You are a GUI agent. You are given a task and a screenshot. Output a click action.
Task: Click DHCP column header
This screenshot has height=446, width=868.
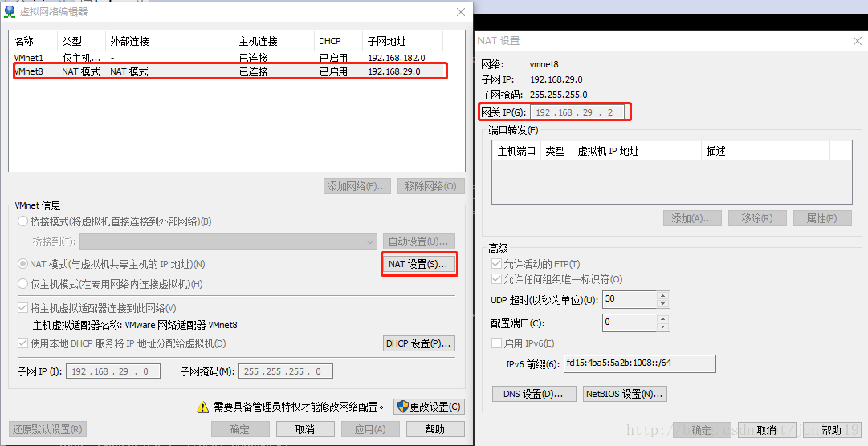(338, 41)
